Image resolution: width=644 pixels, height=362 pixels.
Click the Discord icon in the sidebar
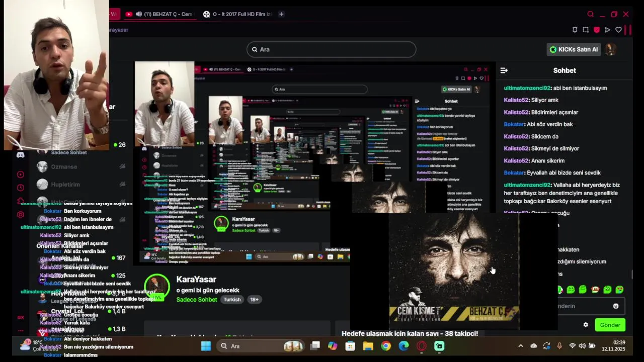click(x=21, y=155)
